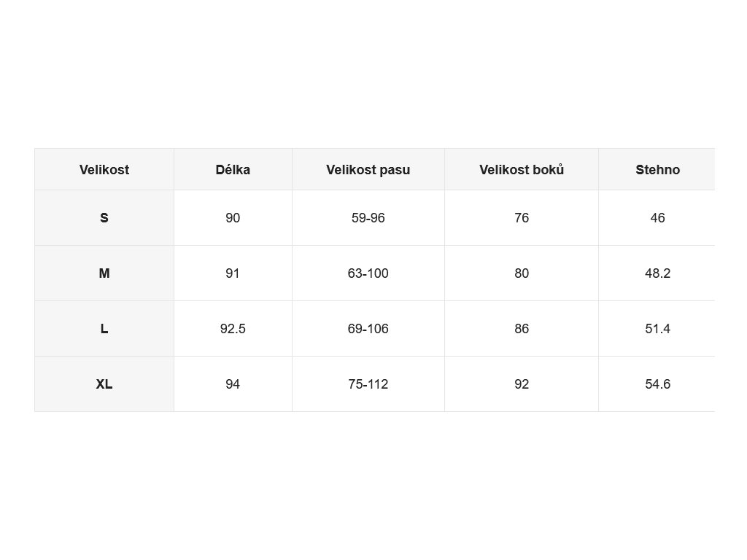The width and height of the screenshot is (747, 560).
Task: Click the Délka column header
Action: (233, 169)
